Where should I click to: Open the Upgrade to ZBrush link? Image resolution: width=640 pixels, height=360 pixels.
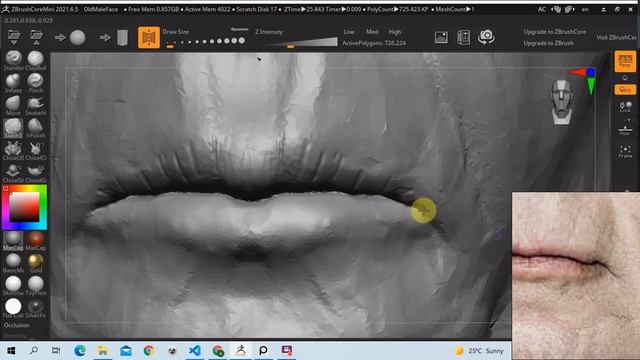pyautogui.click(x=549, y=43)
